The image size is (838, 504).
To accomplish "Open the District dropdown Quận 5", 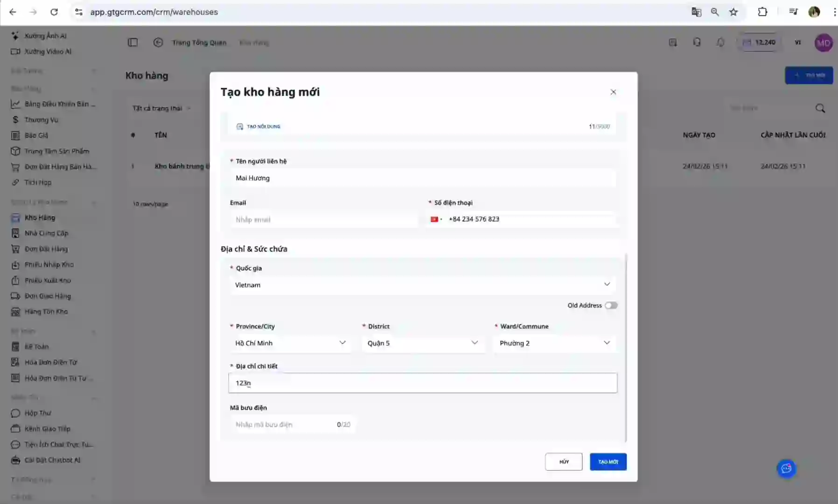I will click(422, 343).
